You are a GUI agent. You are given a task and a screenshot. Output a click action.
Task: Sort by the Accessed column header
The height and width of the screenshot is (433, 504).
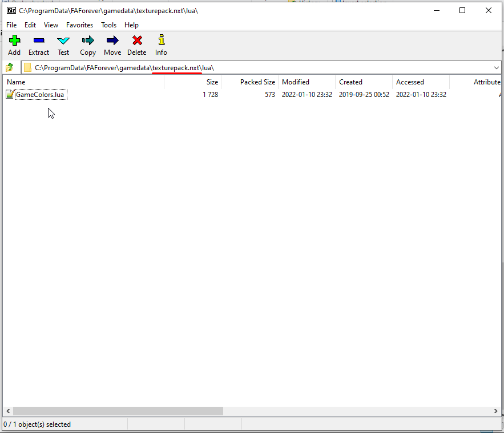421,82
